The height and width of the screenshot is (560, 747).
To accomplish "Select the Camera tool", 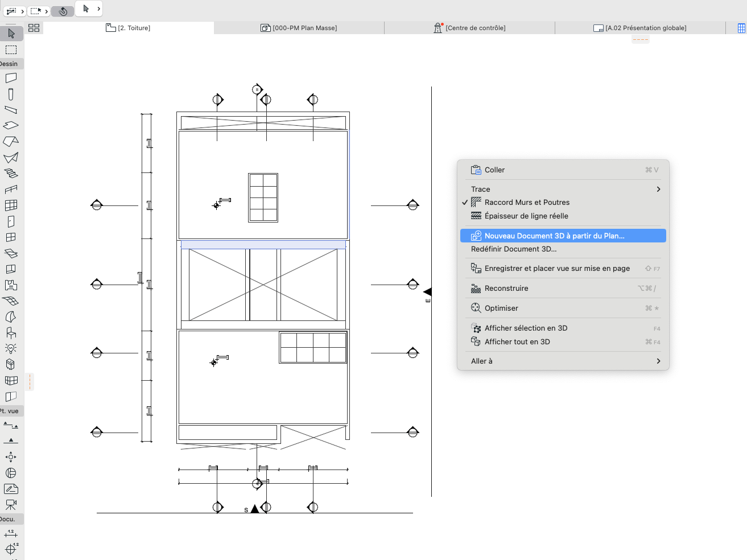I will (11, 504).
